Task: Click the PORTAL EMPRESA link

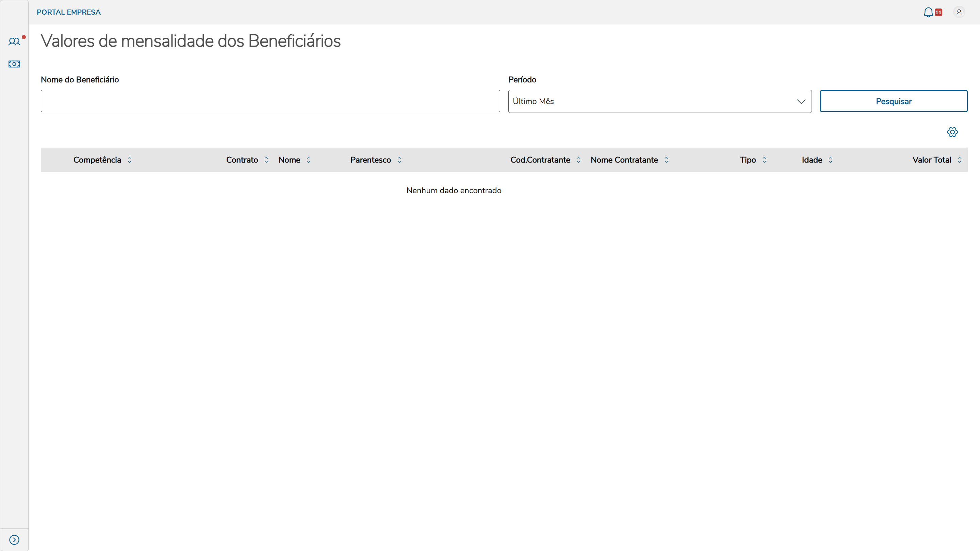Action: [x=68, y=12]
